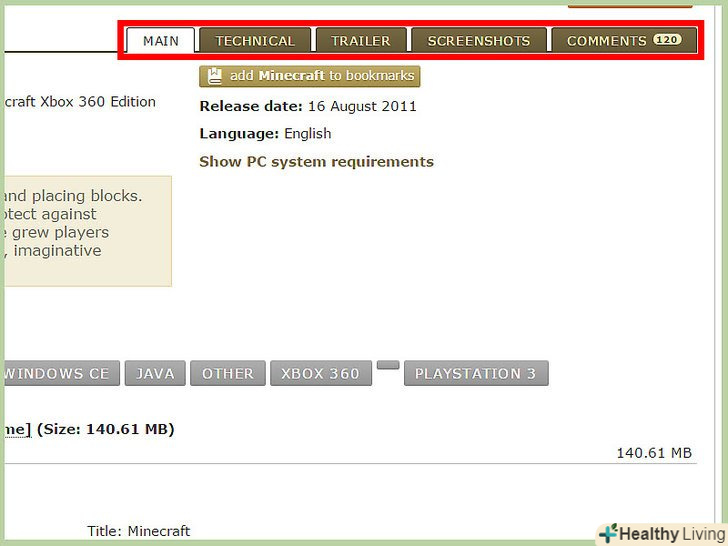The width and height of the screenshot is (728, 546).
Task: View the SCREENSHOTS tab
Action: coord(479,41)
